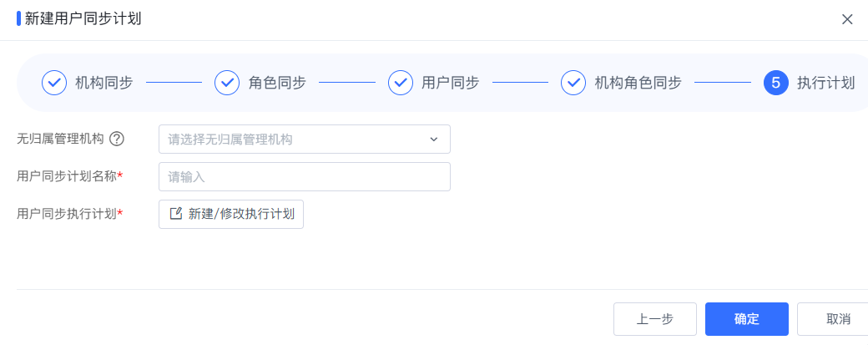868x345 pixels.
Task: Click the 上一步 button
Action: 655,319
